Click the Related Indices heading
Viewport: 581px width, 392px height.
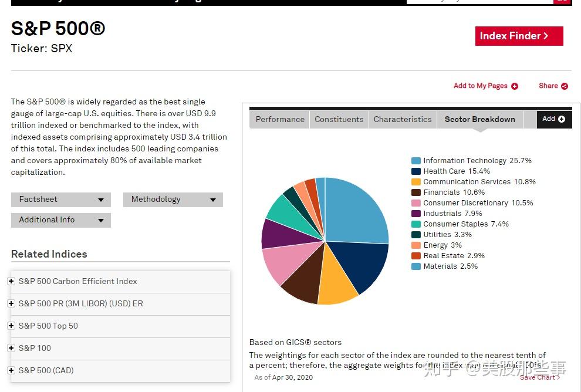tap(49, 254)
